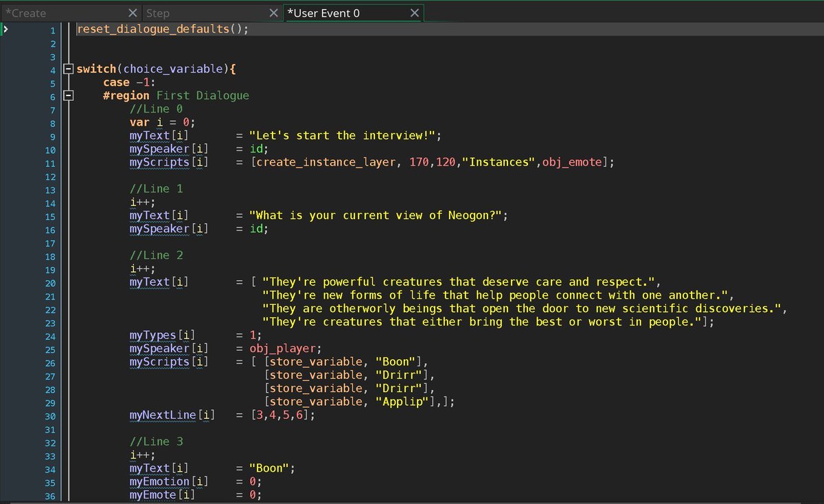
Task: Click the "Drirr" string on line 28
Action: [x=399, y=388]
